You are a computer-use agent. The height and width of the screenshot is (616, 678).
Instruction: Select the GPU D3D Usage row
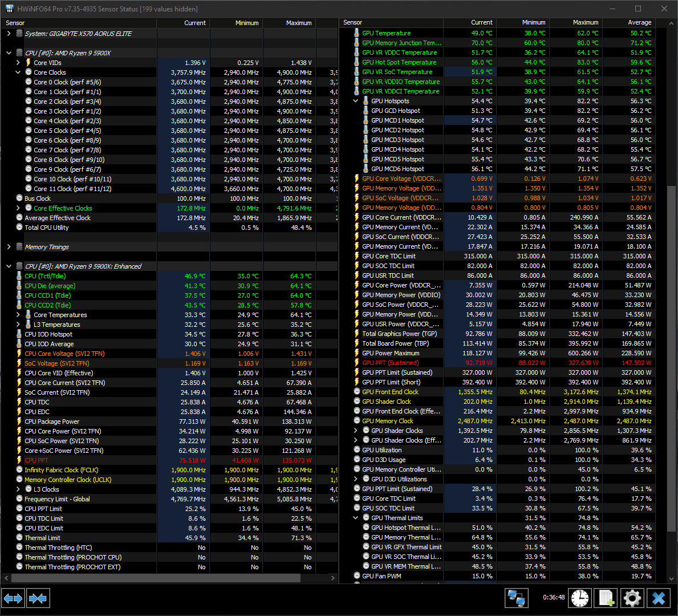click(497, 459)
